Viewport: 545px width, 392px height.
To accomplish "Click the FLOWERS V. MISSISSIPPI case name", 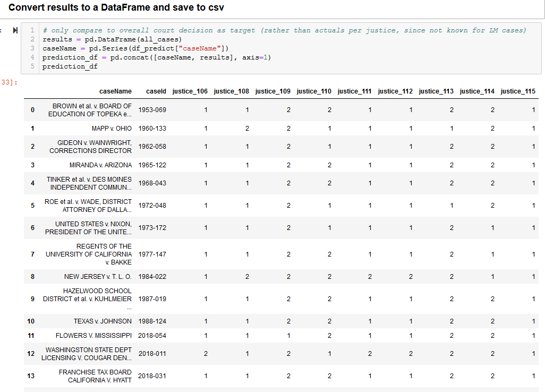I will tap(93, 335).
